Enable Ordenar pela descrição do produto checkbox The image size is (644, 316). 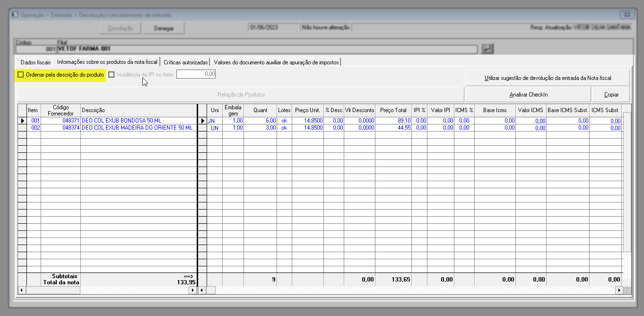[x=21, y=75]
